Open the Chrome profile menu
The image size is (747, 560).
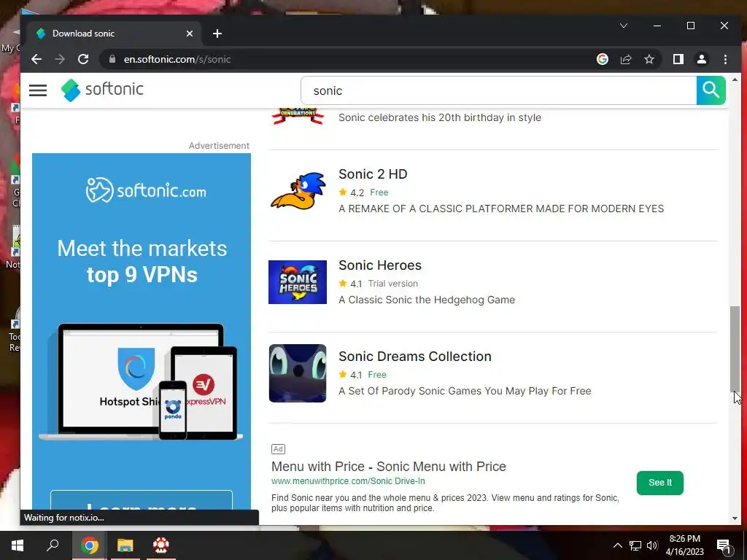(702, 59)
